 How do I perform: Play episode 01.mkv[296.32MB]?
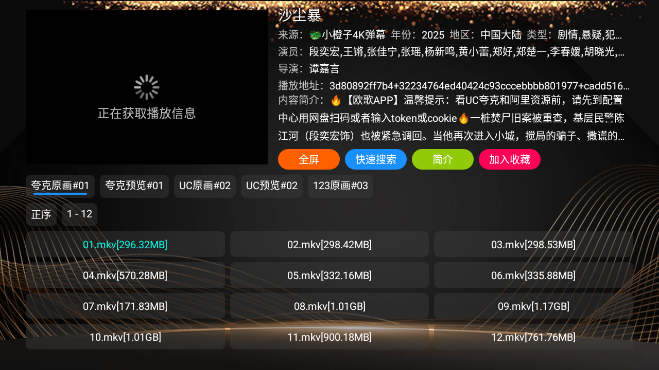click(125, 244)
